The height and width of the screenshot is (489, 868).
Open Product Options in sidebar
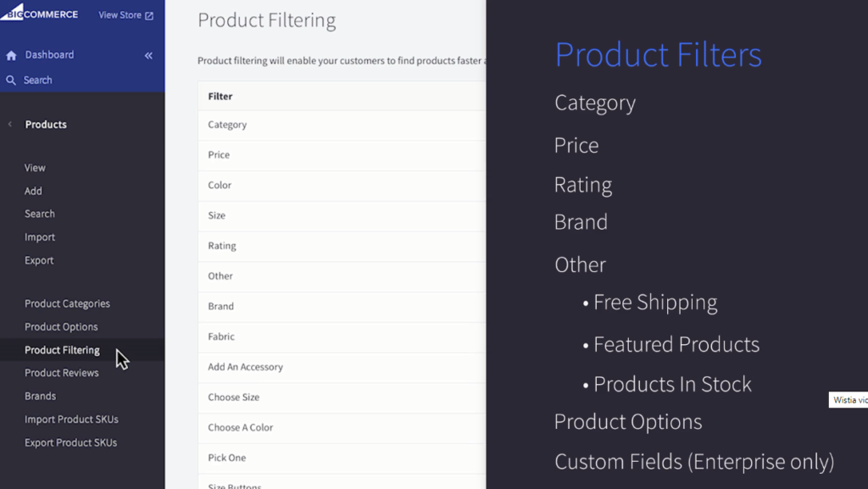pyautogui.click(x=61, y=327)
